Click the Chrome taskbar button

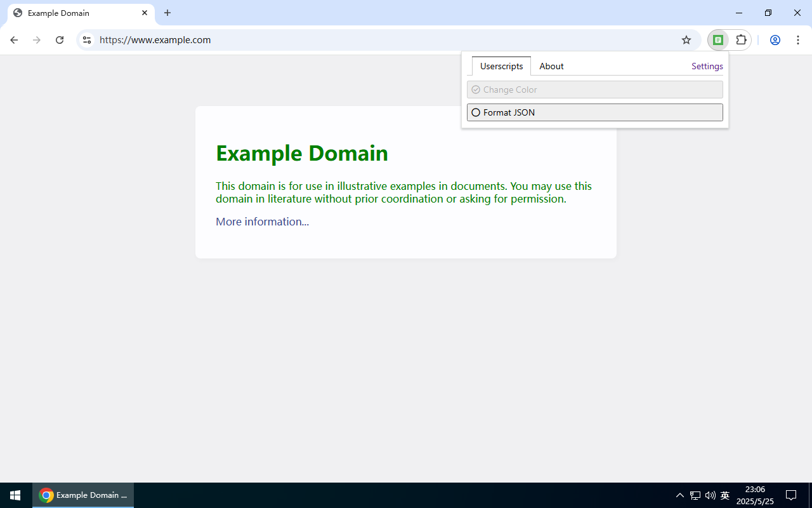point(83,495)
